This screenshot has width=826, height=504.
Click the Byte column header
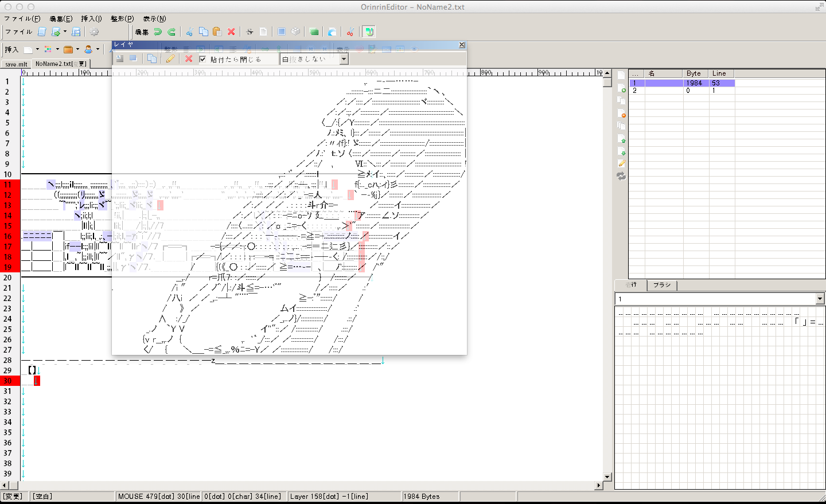point(694,73)
